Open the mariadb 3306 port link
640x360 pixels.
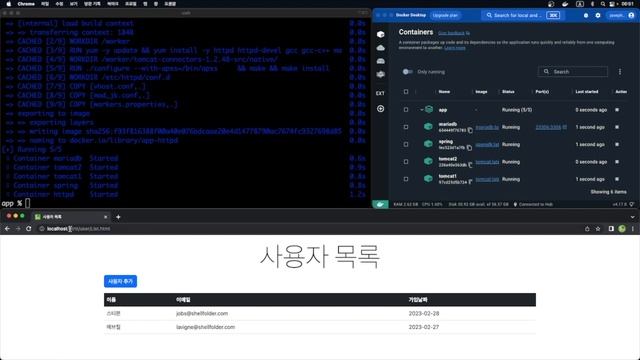[548, 127]
